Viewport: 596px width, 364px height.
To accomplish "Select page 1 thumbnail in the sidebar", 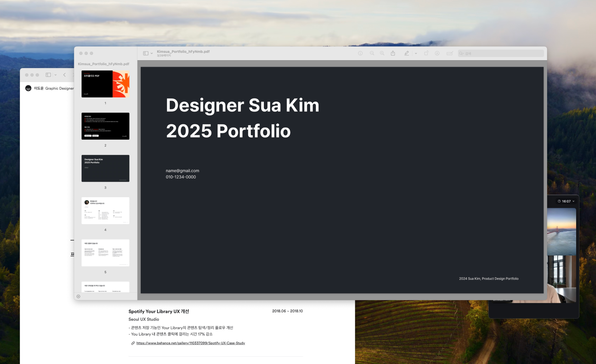I will tap(105, 84).
